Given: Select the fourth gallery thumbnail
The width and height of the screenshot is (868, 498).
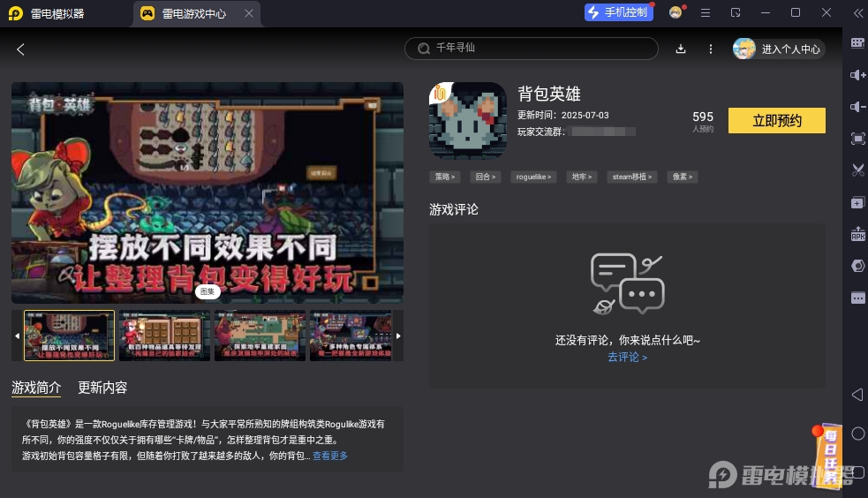Looking at the screenshot, I should pos(351,336).
